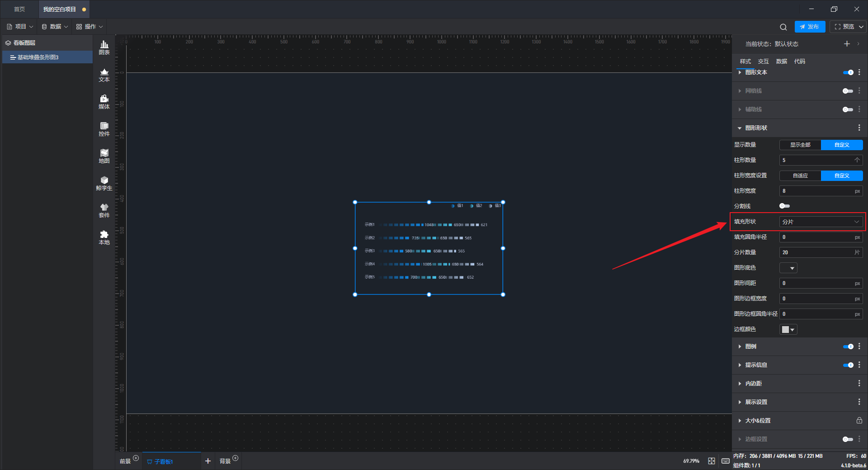Expand the 内边距 section
The width and height of the screenshot is (868, 470).
(740, 384)
